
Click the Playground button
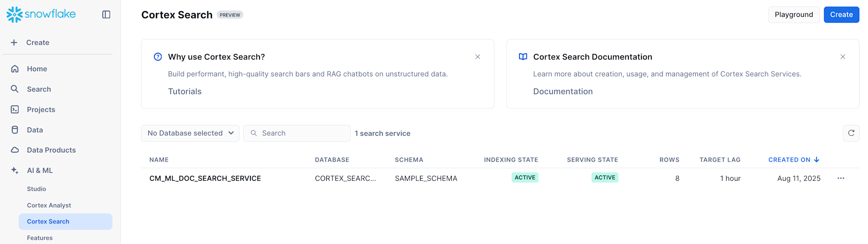point(794,15)
